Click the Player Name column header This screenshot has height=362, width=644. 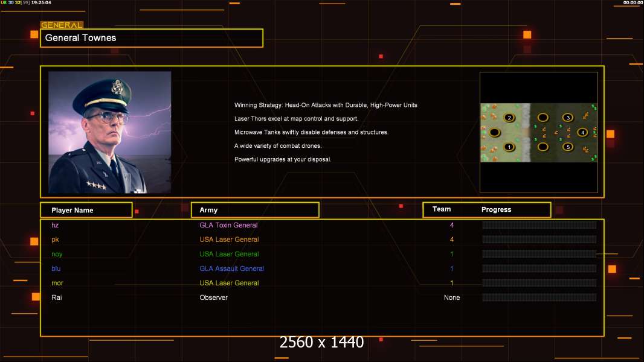(86, 210)
